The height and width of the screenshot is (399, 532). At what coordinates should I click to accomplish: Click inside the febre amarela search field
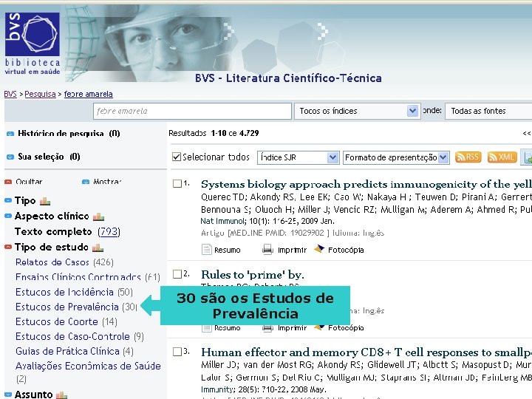coord(192,111)
